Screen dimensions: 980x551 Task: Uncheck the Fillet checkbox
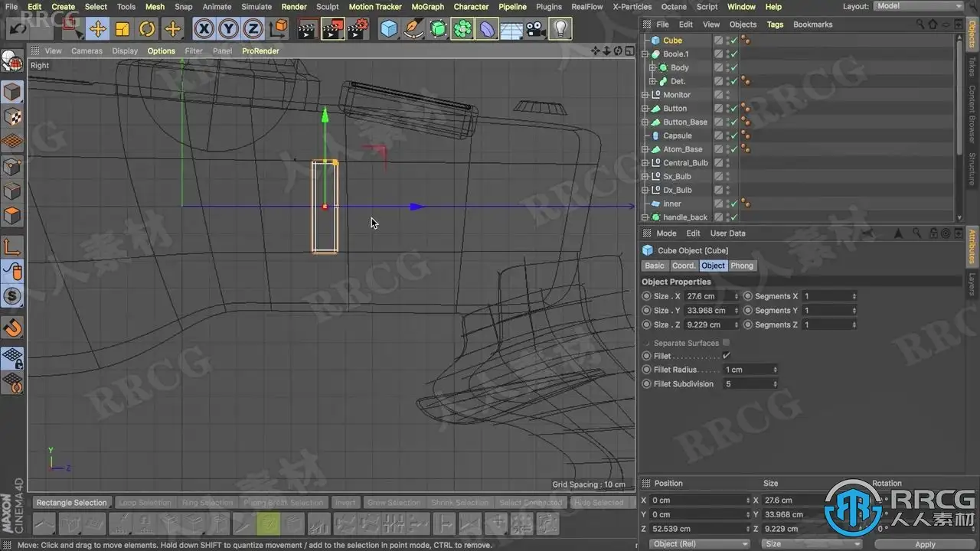(726, 356)
